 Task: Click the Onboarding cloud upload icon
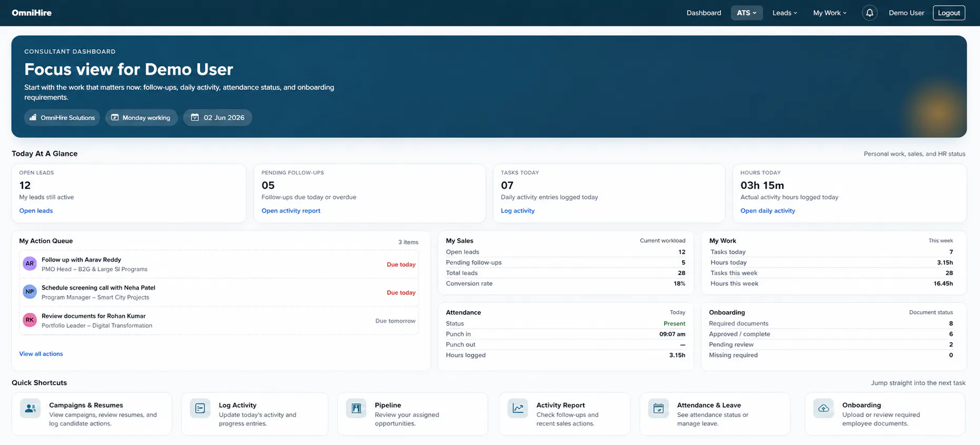[824, 408]
